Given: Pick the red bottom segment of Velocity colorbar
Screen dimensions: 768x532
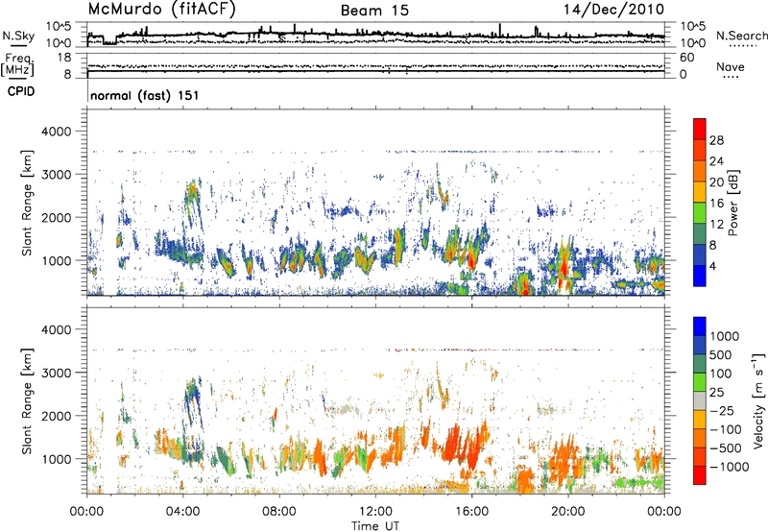Looking at the screenshot, I should 700,475.
